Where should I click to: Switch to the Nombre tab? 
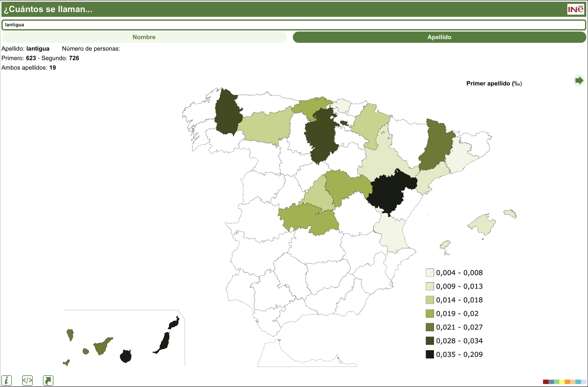[x=144, y=37]
